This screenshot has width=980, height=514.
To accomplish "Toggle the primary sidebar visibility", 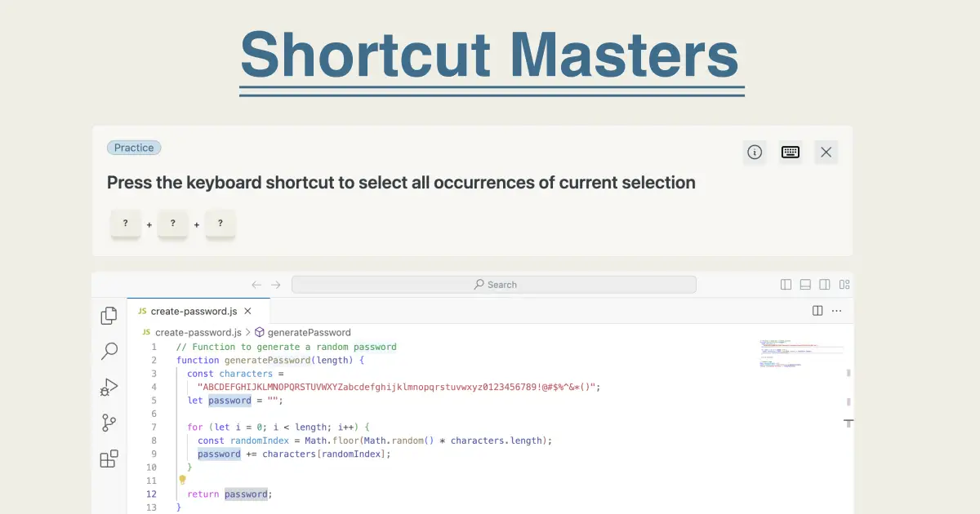I will click(785, 284).
